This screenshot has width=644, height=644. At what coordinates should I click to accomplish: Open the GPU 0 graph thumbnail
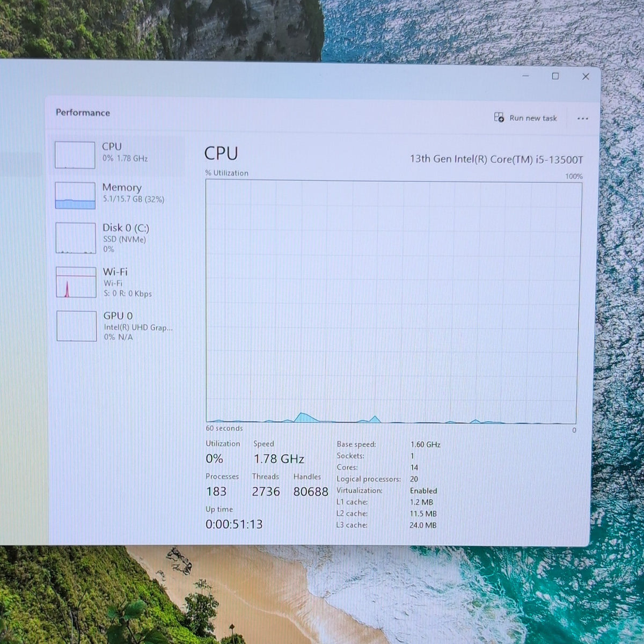[x=76, y=326]
